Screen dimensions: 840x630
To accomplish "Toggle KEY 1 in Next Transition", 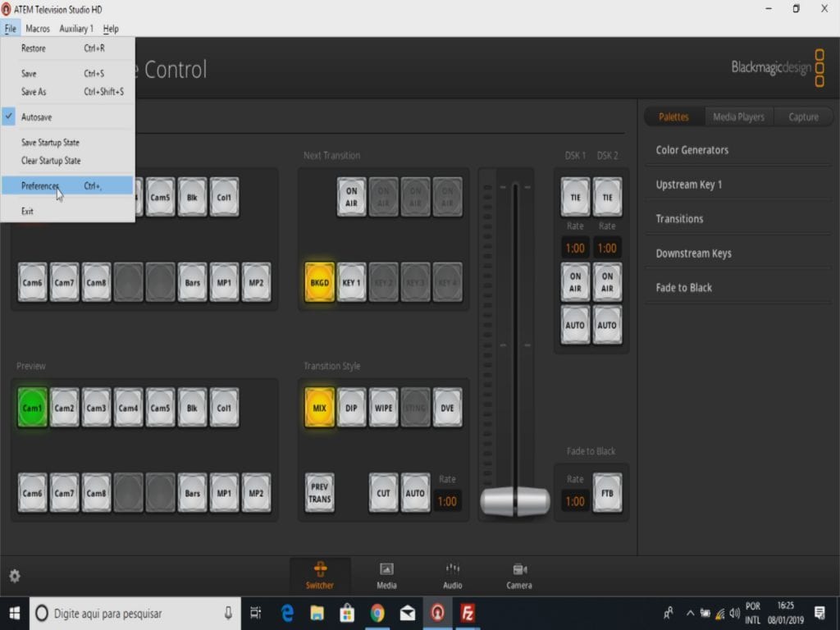I will 351,282.
